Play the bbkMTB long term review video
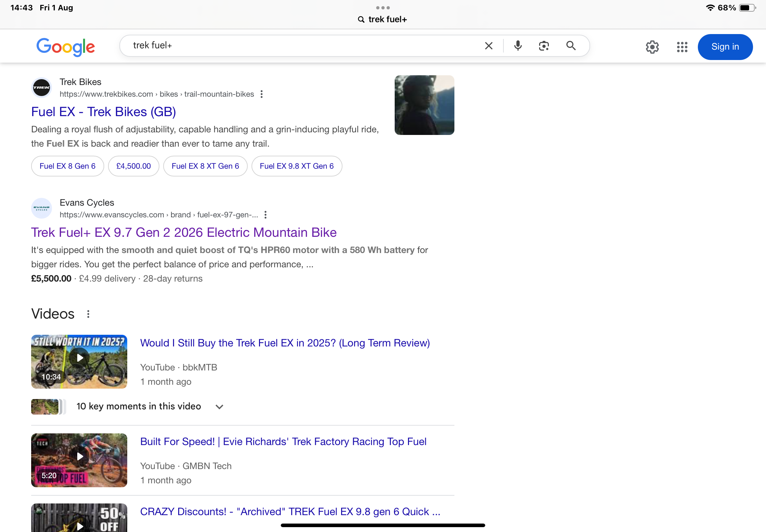This screenshot has width=766, height=532. click(x=79, y=361)
